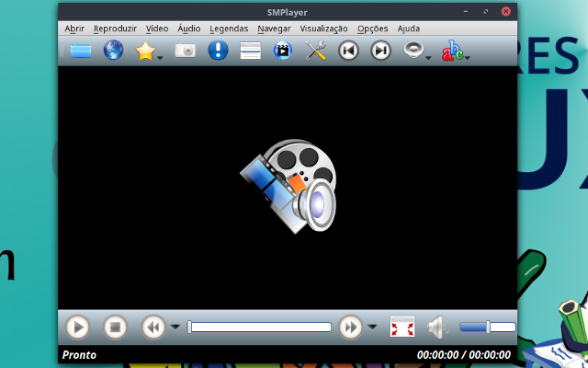
Task: Open the Ajuda menu
Action: [408, 29]
